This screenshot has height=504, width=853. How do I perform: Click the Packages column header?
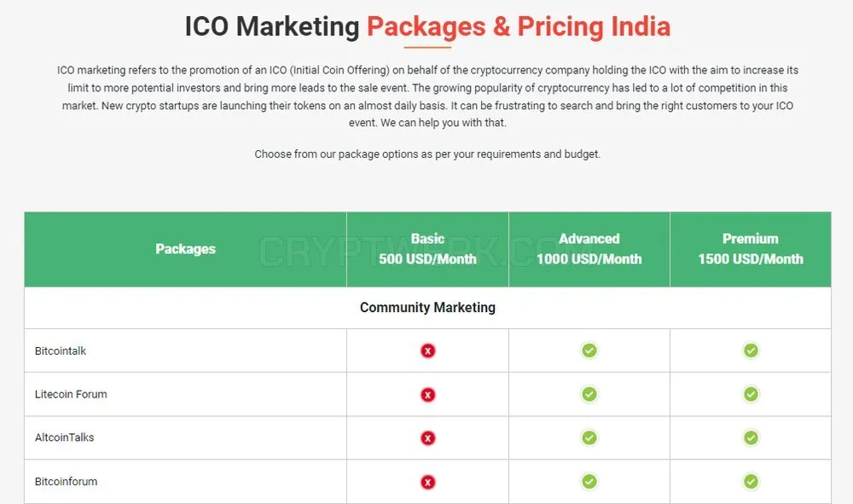click(185, 249)
